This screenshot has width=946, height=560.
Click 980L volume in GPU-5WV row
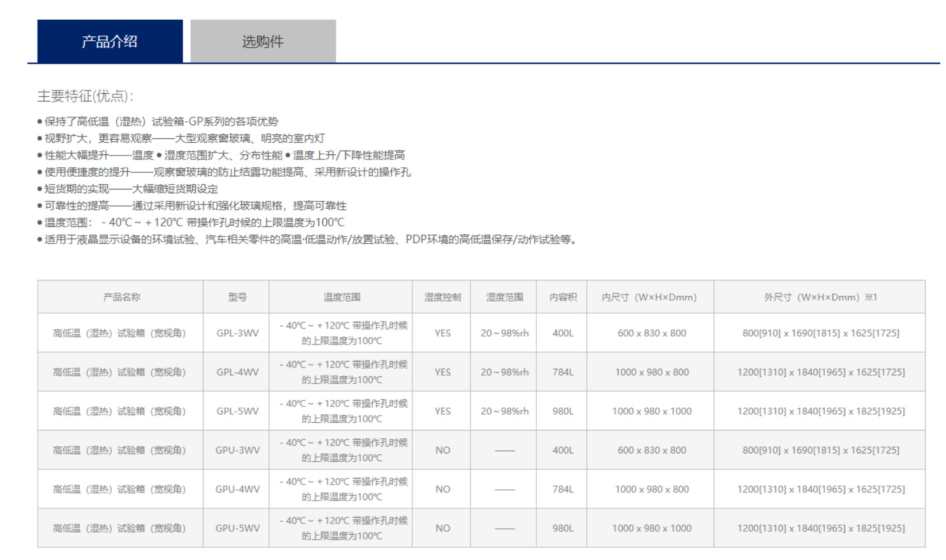point(562,528)
